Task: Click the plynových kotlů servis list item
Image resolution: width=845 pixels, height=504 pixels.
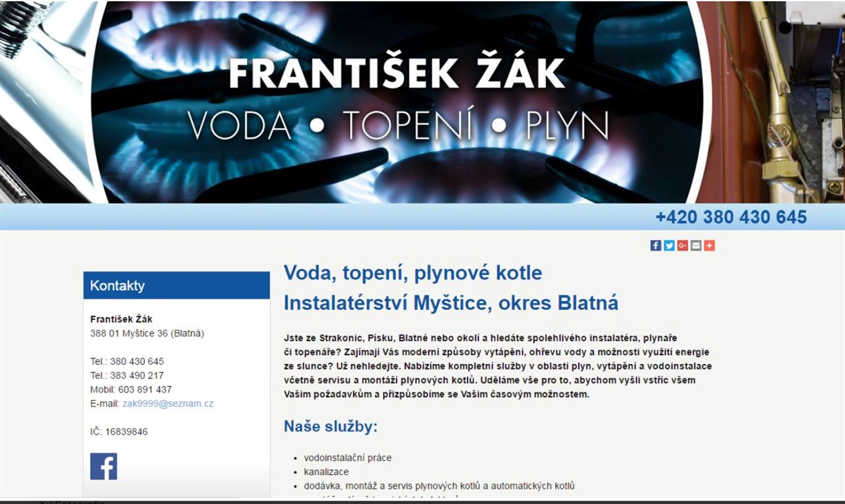Action: (x=439, y=486)
